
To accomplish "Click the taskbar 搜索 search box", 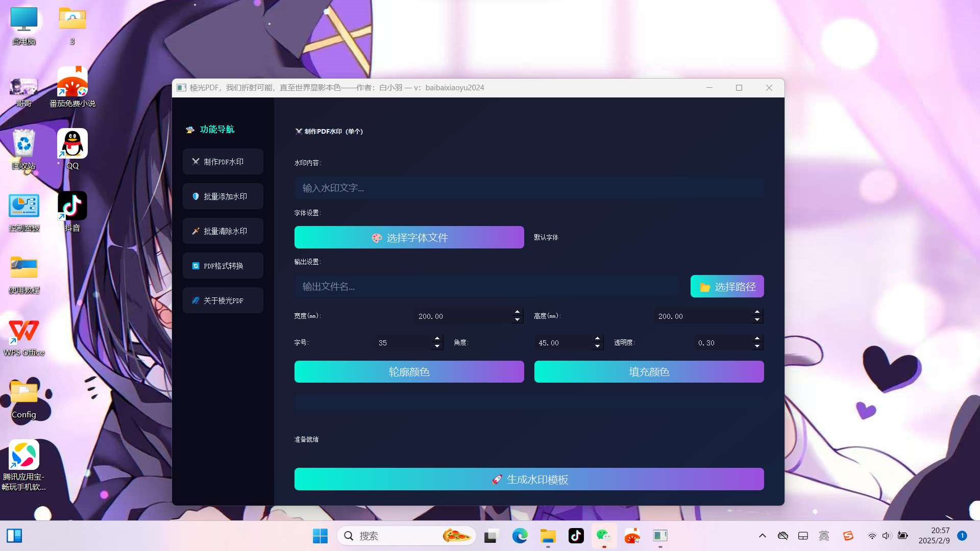I will pos(406,536).
